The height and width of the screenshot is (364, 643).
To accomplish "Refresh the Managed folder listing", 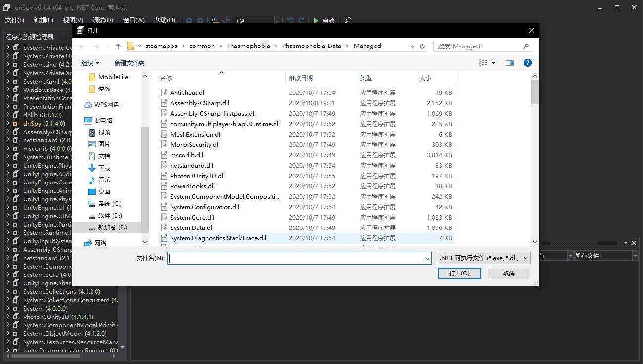I will (422, 46).
